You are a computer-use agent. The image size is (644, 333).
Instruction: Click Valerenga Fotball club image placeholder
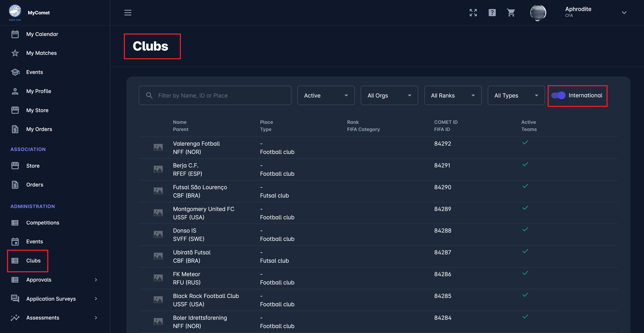pyautogui.click(x=158, y=147)
